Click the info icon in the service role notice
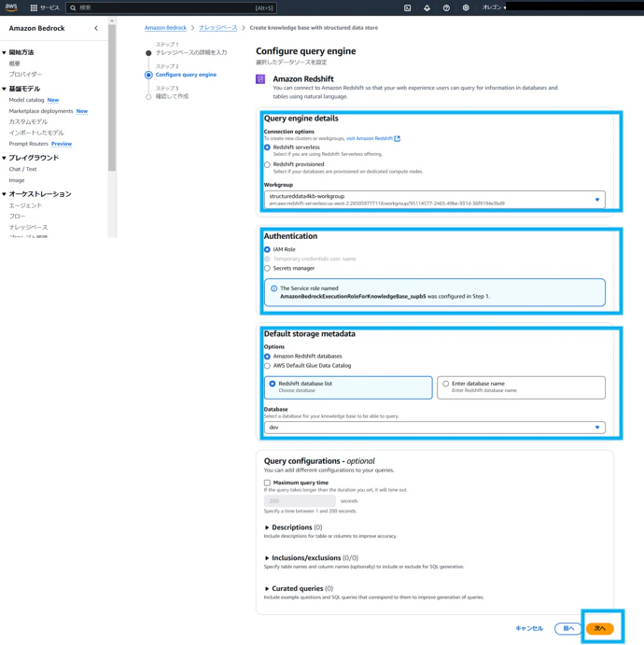This screenshot has height=645, width=644. [273, 288]
